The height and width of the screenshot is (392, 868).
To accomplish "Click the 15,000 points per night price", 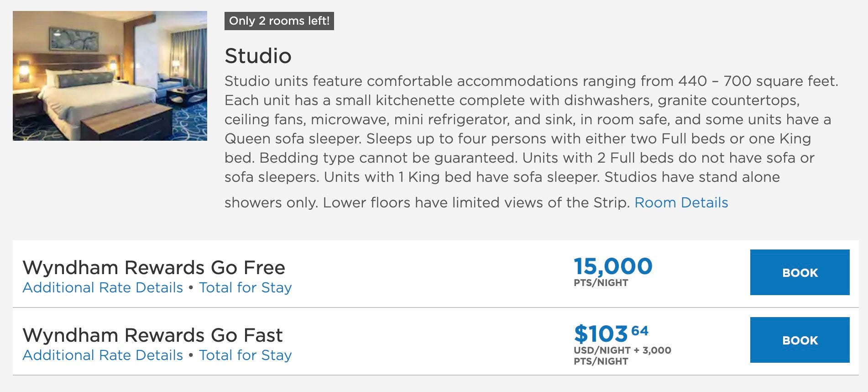I will [x=612, y=267].
